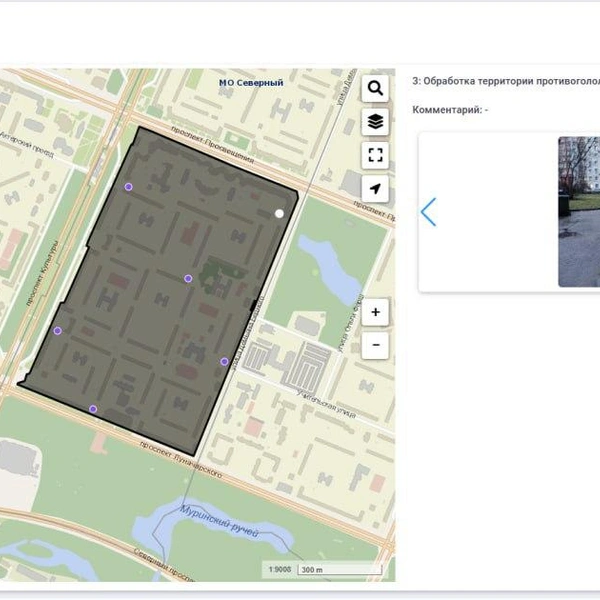Click the МО Северный map label

pyautogui.click(x=251, y=83)
